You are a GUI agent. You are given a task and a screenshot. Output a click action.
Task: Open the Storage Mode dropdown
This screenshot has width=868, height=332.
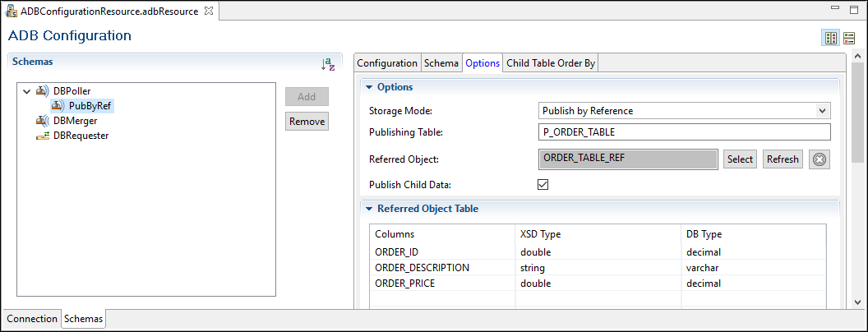click(684, 110)
